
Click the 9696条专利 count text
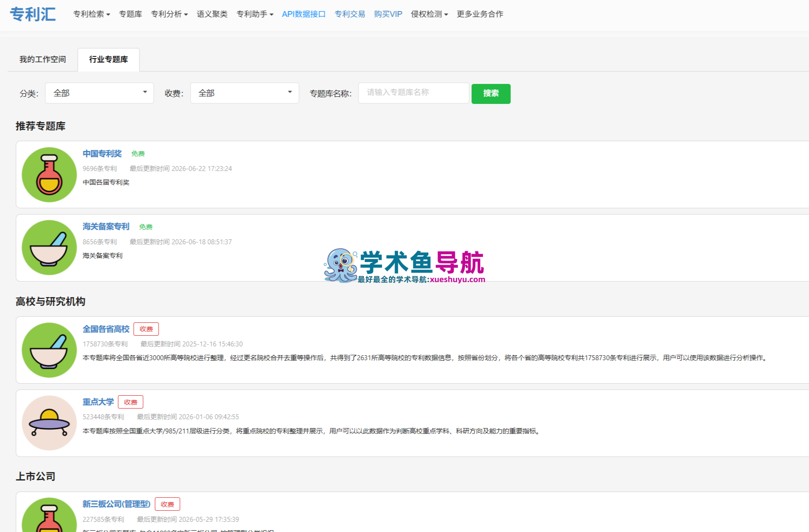point(100,169)
